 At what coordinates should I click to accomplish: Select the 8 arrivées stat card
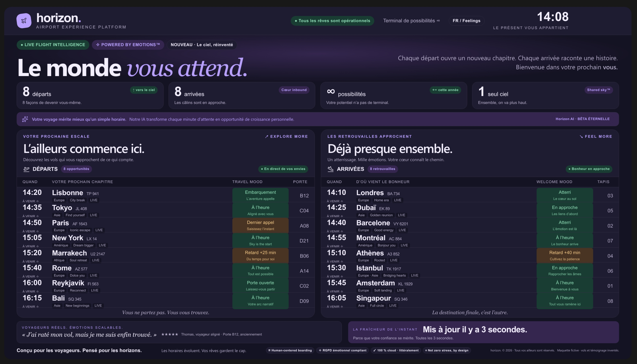pyautogui.click(x=242, y=95)
